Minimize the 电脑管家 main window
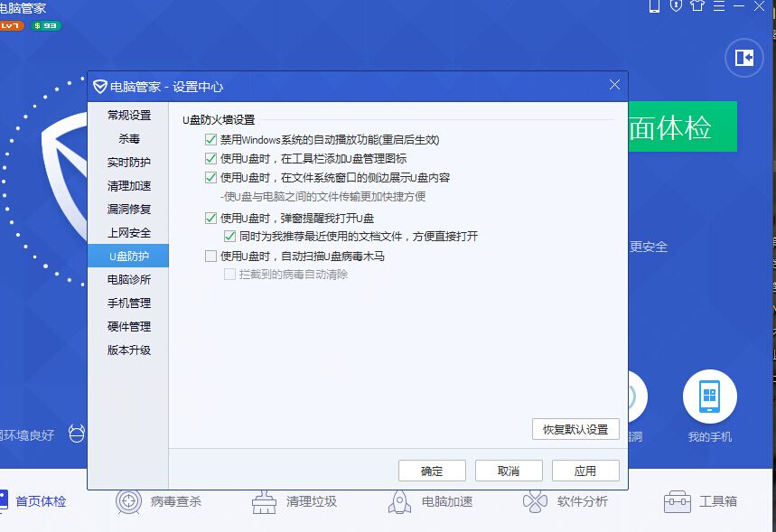The width and height of the screenshot is (776, 532). (739, 5)
